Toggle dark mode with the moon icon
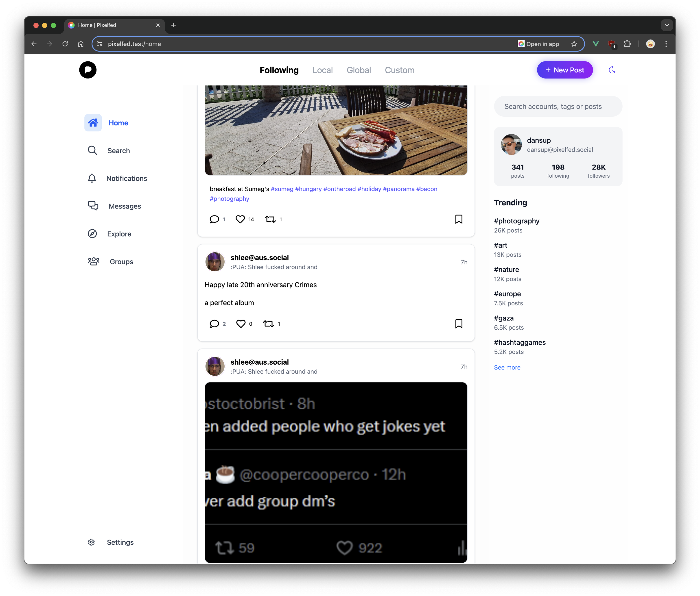This screenshot has width=700, height=596. 612,70
